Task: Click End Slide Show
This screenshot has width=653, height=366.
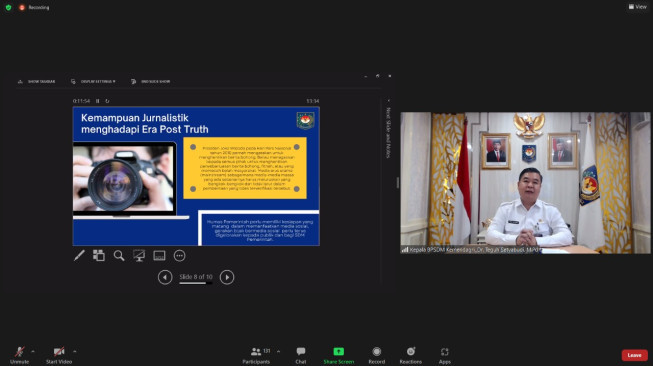Action: pyautogui.click(x=150, y=82)
